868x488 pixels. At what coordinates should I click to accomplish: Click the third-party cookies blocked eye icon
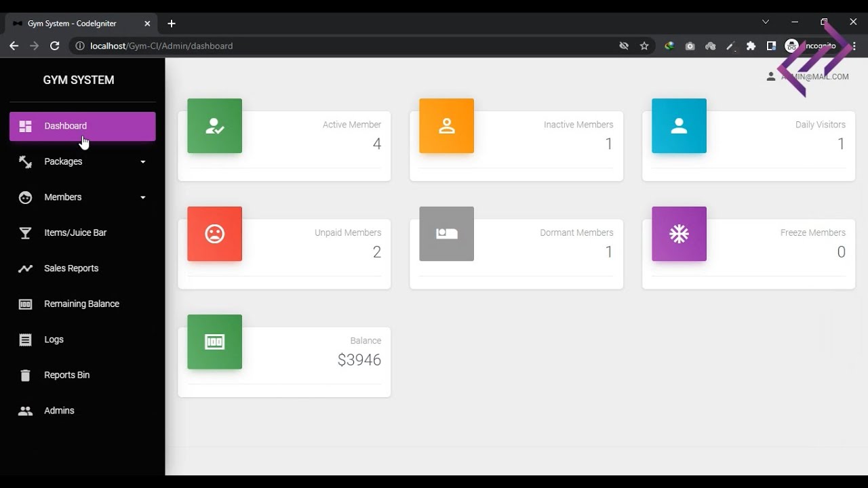624,46
